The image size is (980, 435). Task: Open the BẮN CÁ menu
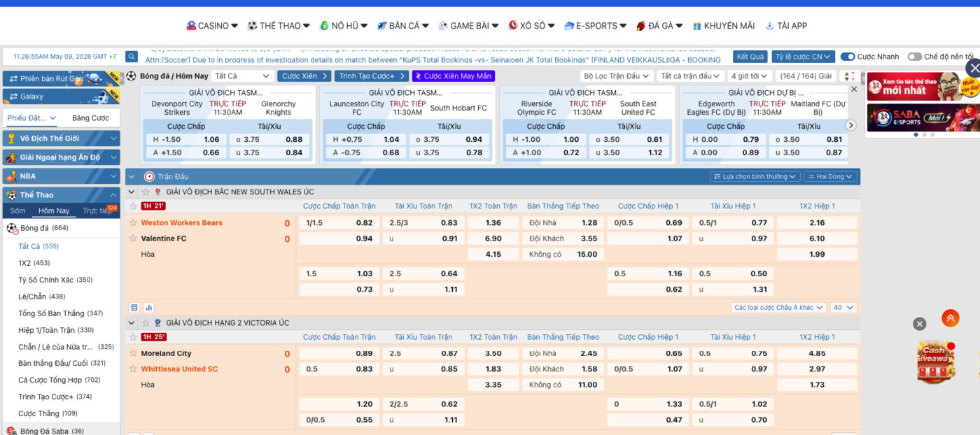[402, 26]
